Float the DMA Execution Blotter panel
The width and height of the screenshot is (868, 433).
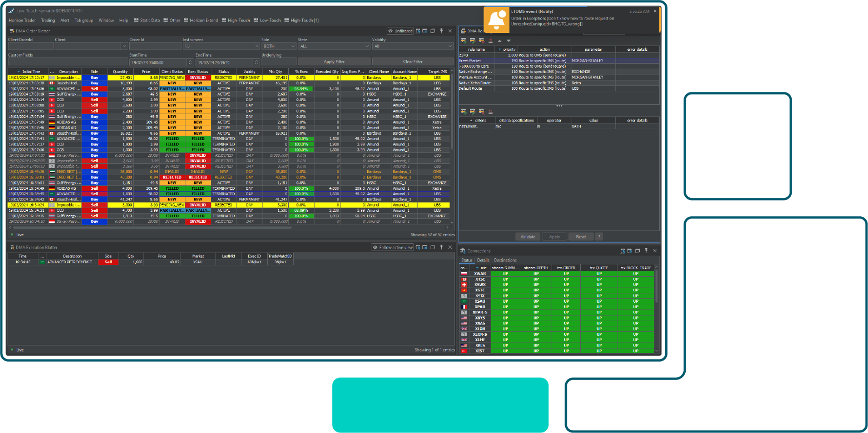(433, 247)
